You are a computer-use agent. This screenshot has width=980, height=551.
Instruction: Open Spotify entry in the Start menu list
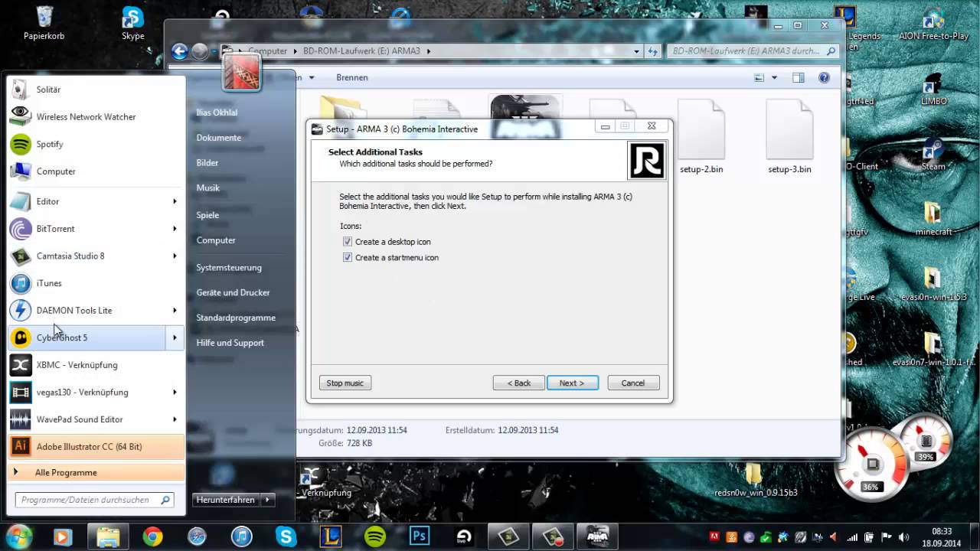pos(96,144)
